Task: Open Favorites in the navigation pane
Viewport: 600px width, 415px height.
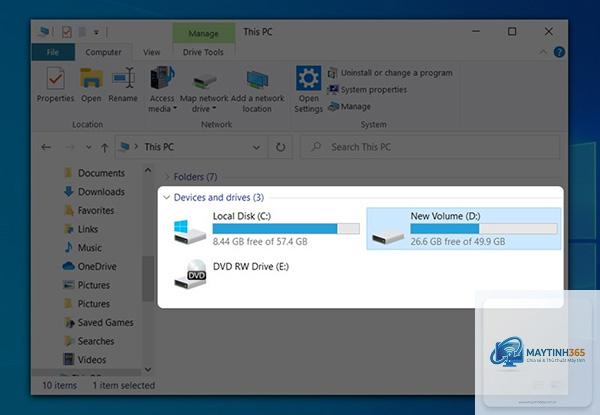Action: click(x=96, y=210)
